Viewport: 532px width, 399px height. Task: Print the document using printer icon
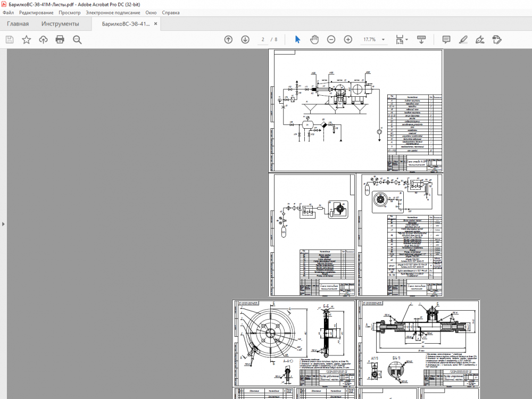point(60,39)
